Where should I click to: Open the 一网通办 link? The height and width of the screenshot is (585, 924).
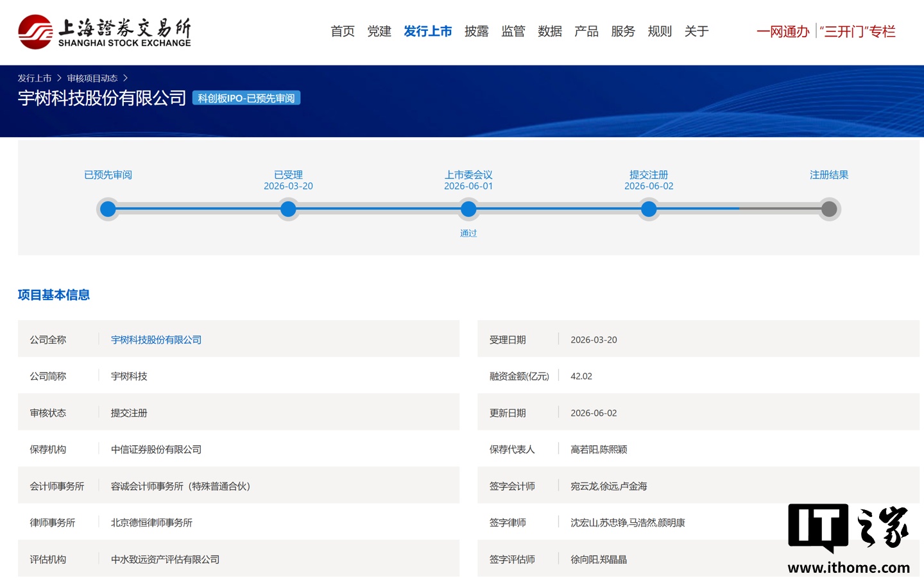[x=783, y=31]
